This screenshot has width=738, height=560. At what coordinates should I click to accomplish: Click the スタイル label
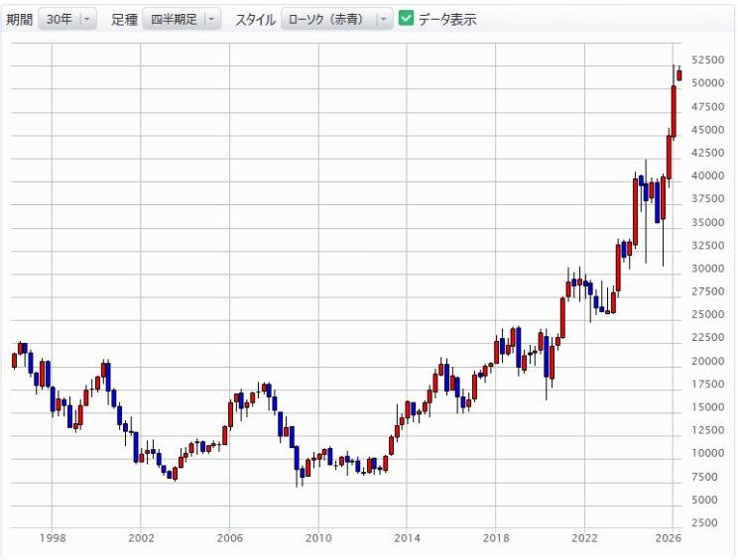coord(255,19)
